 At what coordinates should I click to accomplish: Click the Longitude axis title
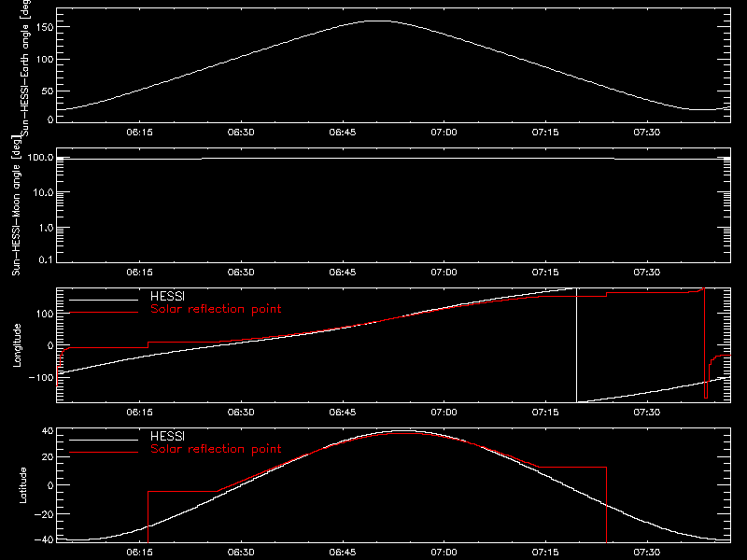point(17,345)
